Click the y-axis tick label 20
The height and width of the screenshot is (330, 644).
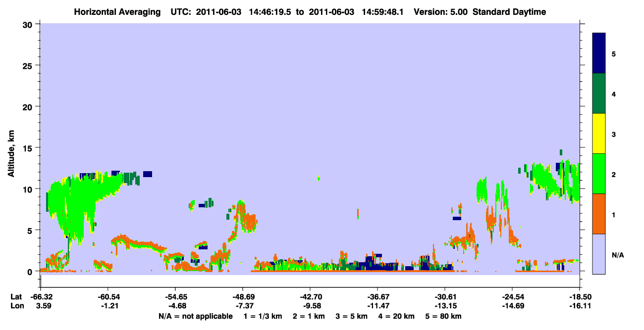[x=29, y=106]
